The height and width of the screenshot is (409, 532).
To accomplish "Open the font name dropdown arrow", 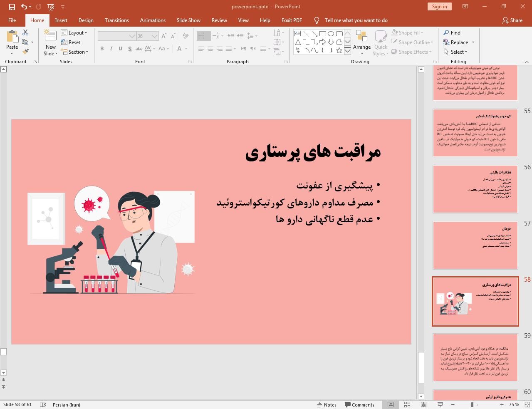I will 132,36.
